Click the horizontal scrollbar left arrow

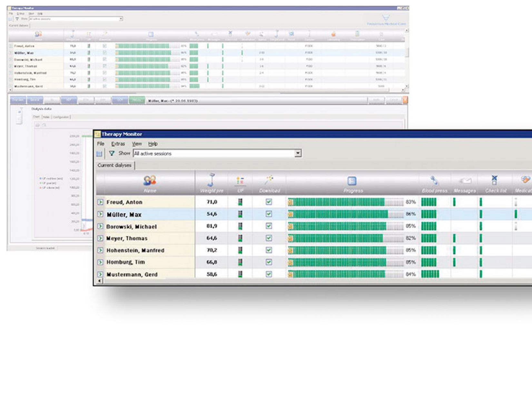pos(99,281)
